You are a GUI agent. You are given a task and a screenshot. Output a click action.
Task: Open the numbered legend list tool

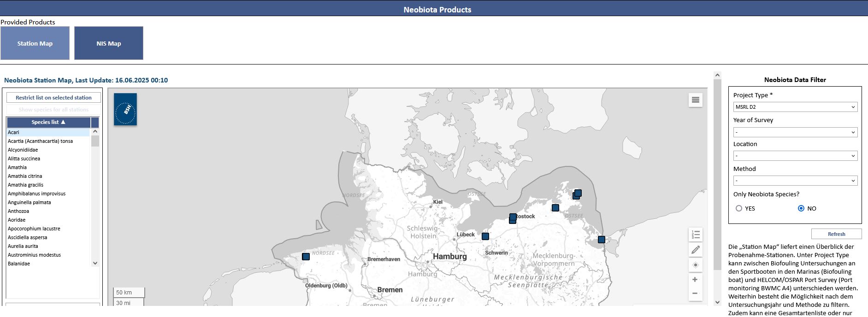pos(695,235)
